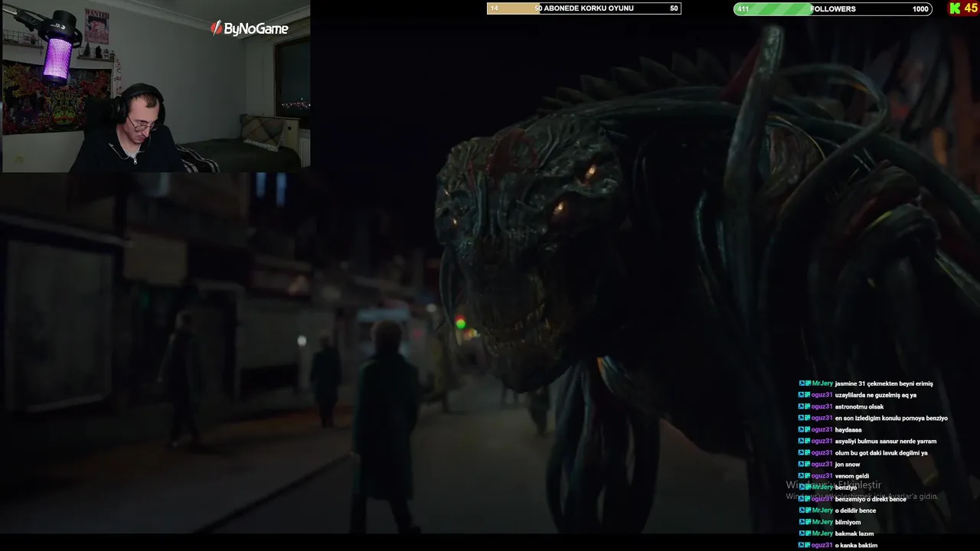Click the badge icons before 'astronotmu olsak' row
Viewport: 980px width, 551px height.
pos(804,407)
